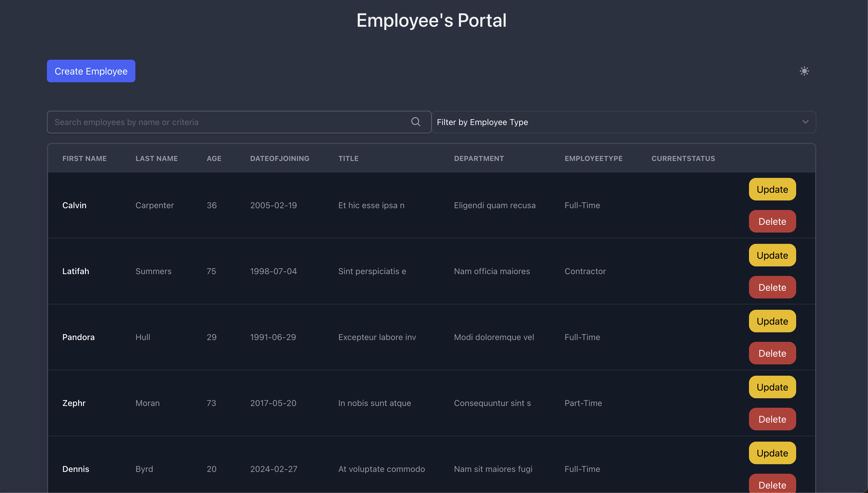The width and height of the screenshot is (868, 493).
Task: Delete Dennis Byrd's record
Action: pyautogui.click(x=772, y=484)
